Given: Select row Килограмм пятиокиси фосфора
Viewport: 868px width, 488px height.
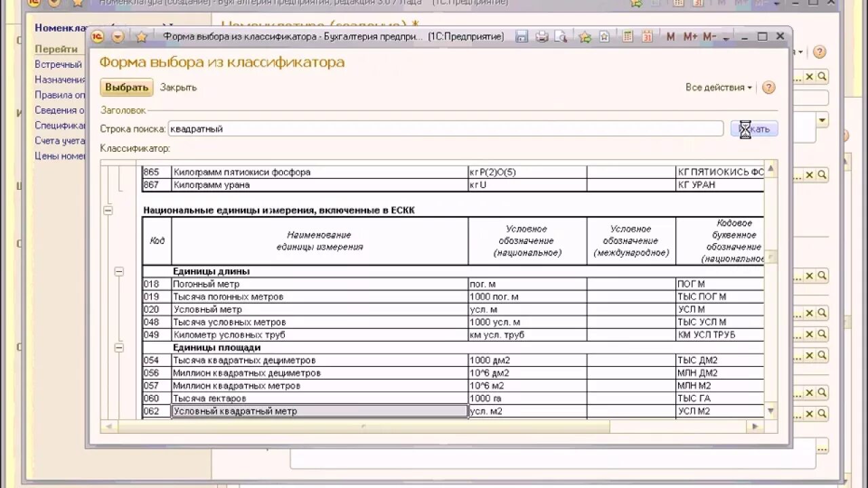Looking at the screenshot, I should click(453, 172).
